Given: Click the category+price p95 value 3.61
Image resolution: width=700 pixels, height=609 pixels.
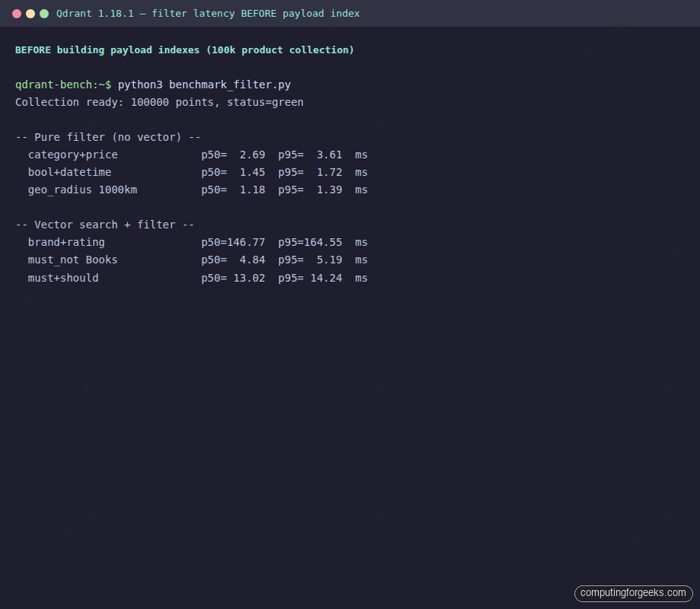Looking at the screenshot, I should 329,155.
